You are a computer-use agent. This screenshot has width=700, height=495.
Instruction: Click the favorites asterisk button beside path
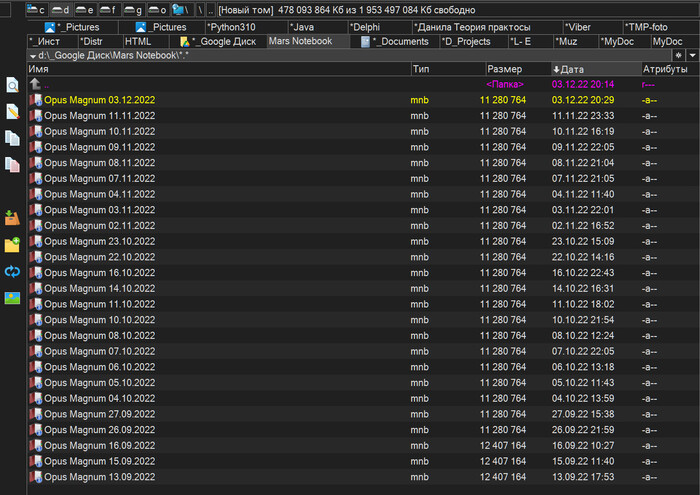[x=679, y=55]
